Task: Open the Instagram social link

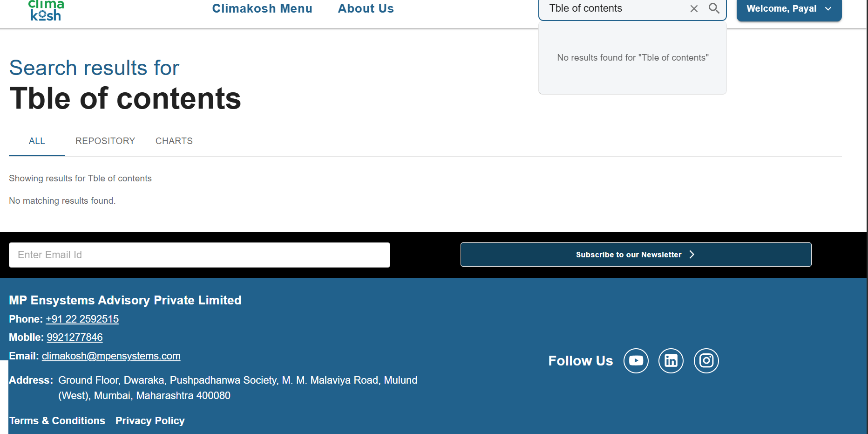Action: tap(706, 361)
